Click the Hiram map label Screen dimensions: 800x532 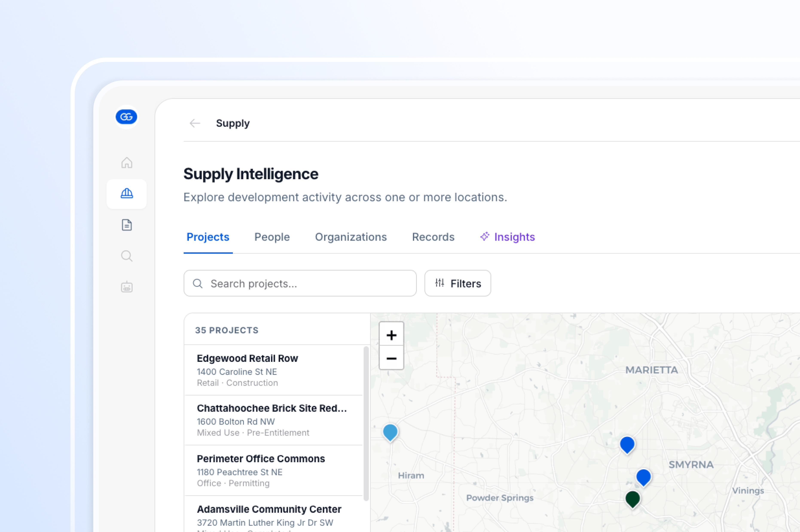[411, 475]
